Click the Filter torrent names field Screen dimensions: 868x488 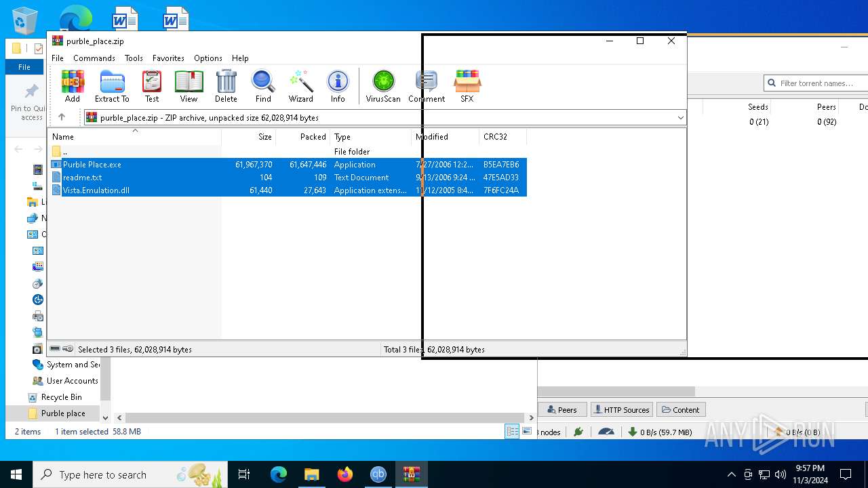click(x=816, y=83)
